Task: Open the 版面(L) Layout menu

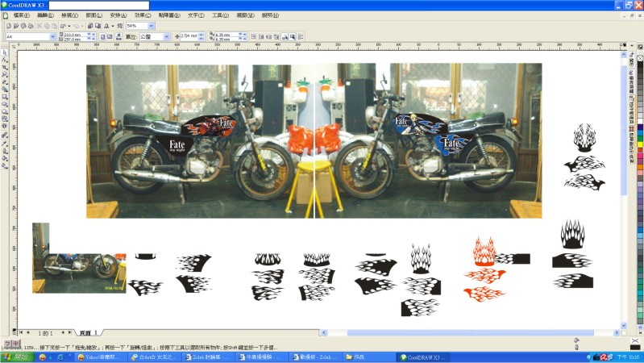Action: click(x=94, y=15)
